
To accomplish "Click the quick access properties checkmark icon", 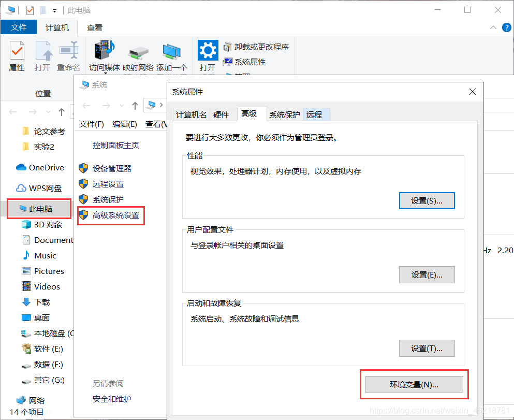I will click(30, 10).
